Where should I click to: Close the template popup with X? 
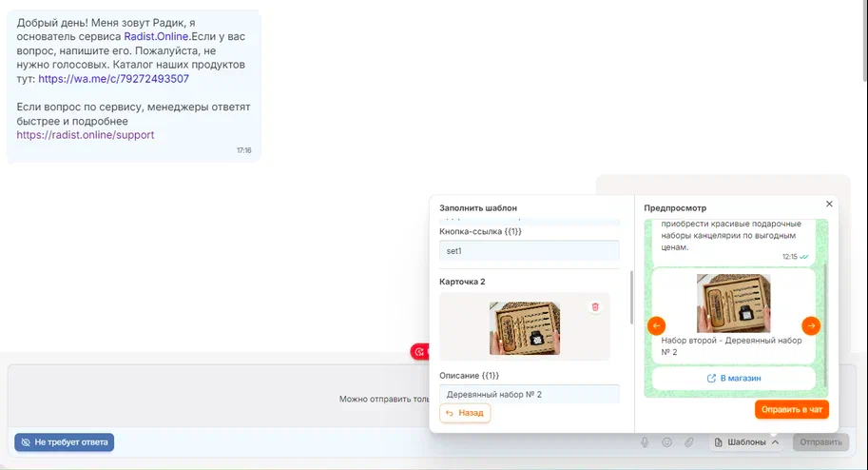[829, 204]
